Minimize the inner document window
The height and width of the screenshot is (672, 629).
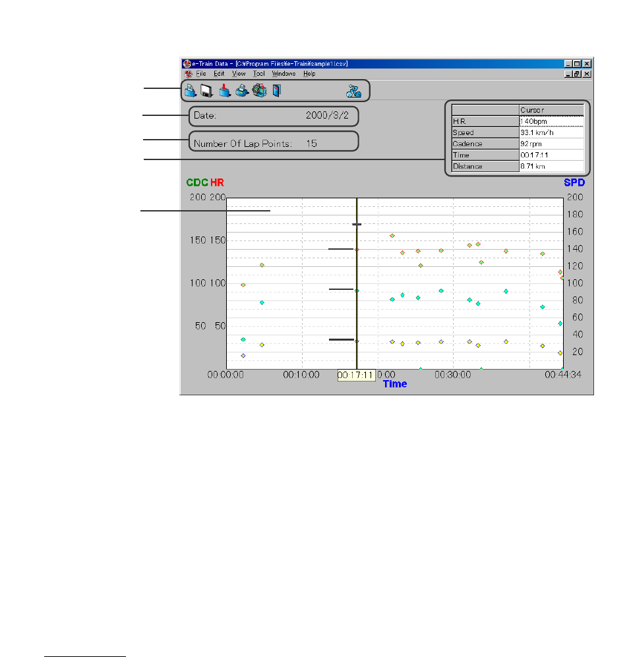[x=568, y=74]
